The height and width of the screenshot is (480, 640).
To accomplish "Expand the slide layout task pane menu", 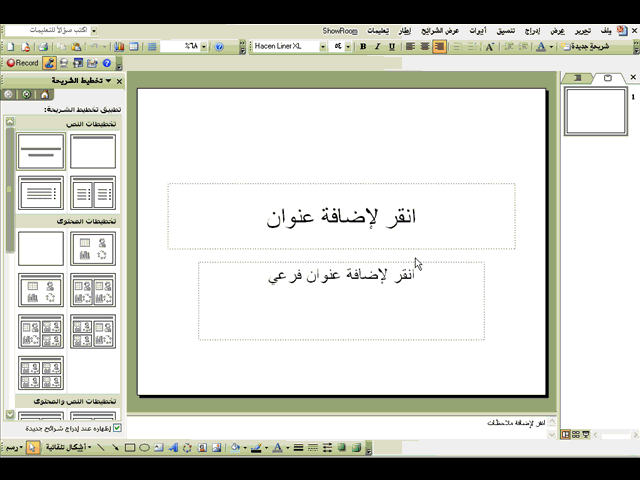I will coord(108,81).
